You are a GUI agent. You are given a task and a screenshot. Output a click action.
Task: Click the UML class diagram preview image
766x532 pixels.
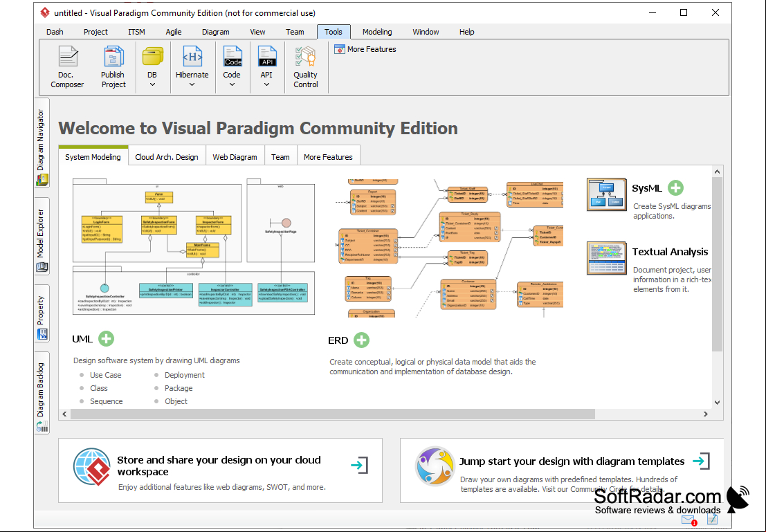(x=194, y=247)
